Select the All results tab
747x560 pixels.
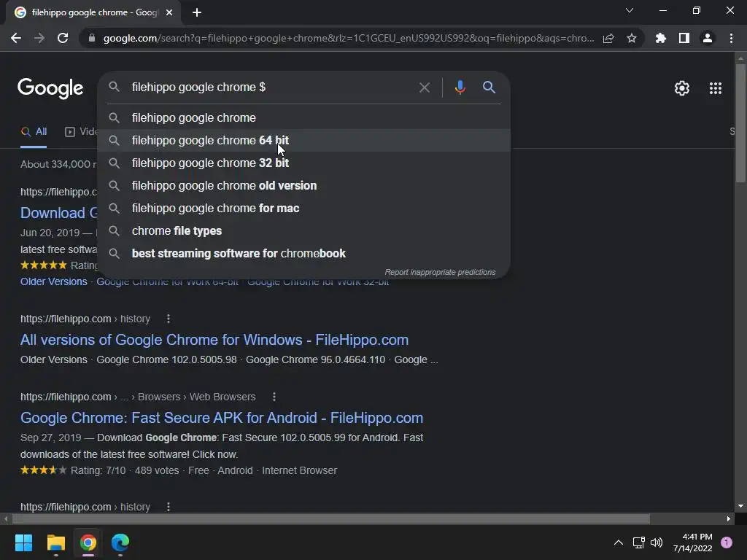[x=34, y=132]
